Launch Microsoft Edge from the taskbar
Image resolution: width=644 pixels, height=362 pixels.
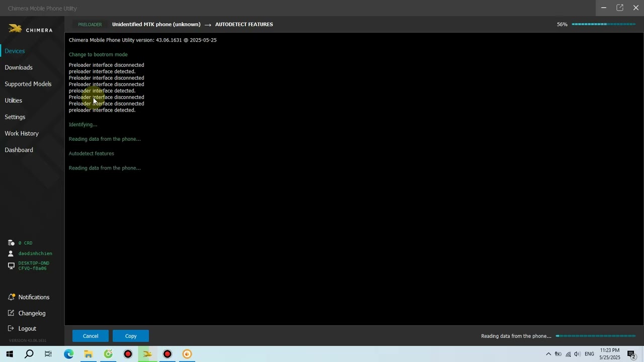[68, 354]
